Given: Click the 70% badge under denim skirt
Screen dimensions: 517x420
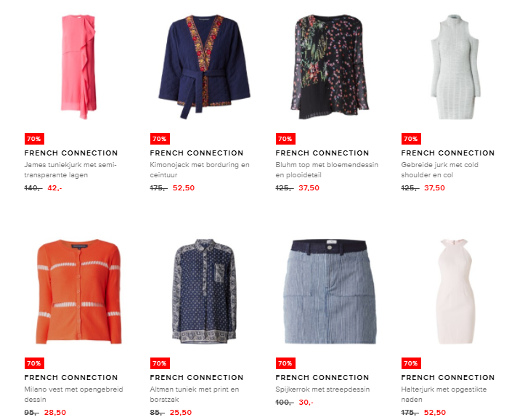Looking at the screenshot, I should click(x=285, y=363).
